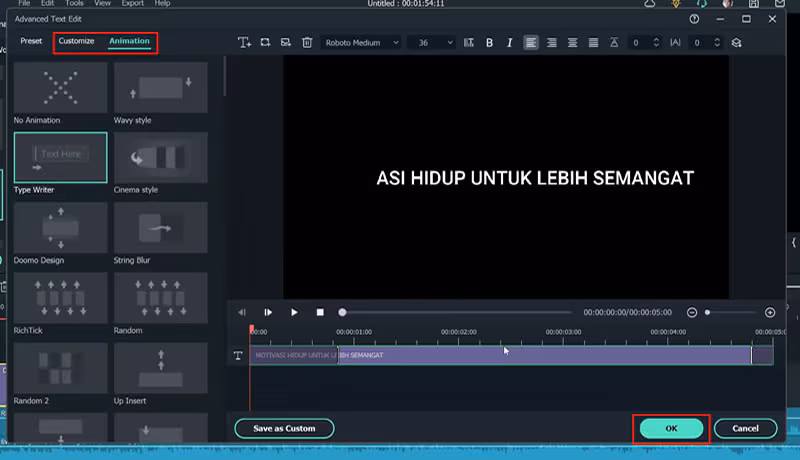
Task: Select the Random 2 animation
Action: point(60,368)
